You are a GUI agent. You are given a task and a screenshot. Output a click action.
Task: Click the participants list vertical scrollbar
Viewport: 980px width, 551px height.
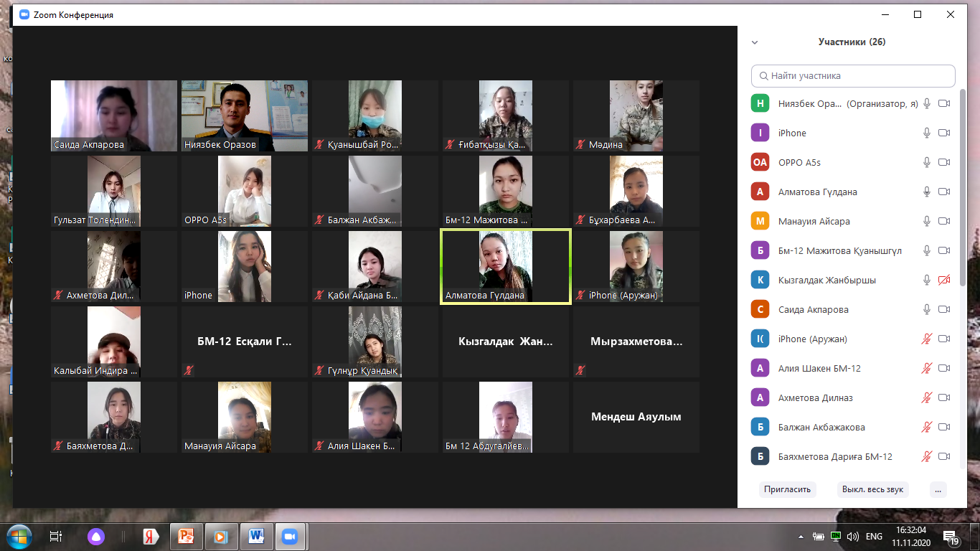click(962, 215)
